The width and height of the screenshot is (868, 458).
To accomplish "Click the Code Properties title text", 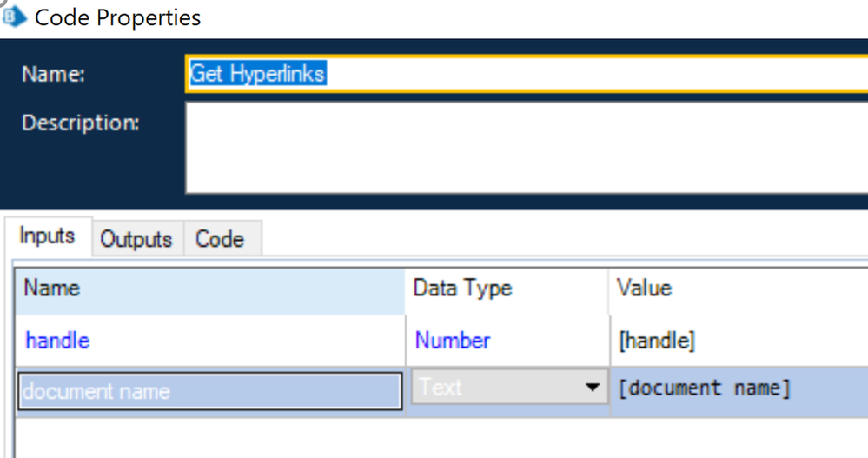I will click(x=118, y=17).
